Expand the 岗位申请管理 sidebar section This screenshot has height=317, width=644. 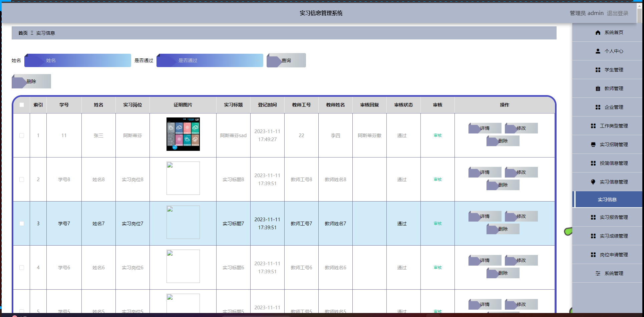pos(613,255)
